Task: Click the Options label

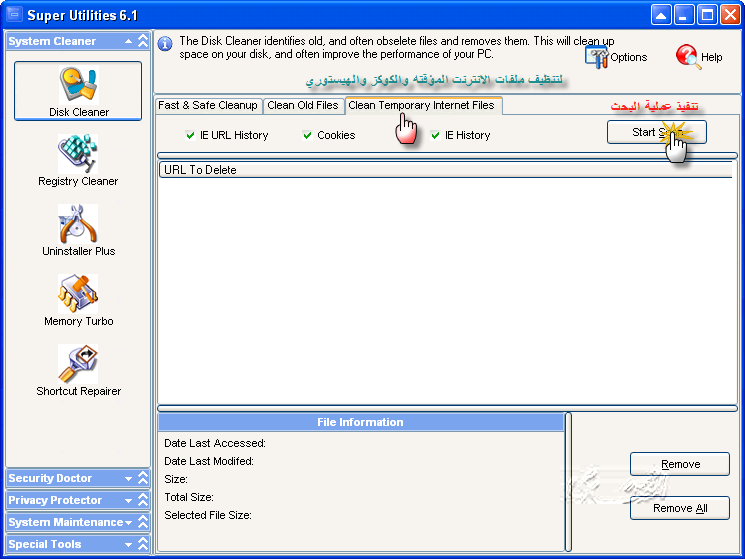Action: point(628,57)
